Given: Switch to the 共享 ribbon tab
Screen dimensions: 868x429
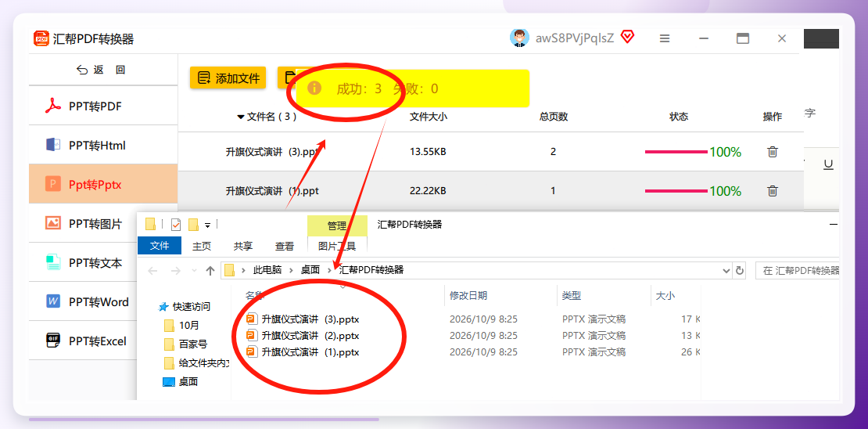Looking at the screenshot, I should (243, 246).
